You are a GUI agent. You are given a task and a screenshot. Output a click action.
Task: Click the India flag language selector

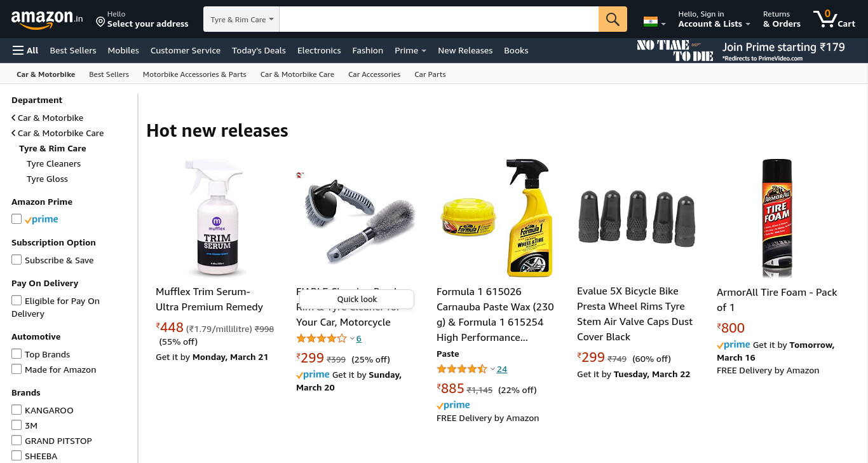(x=654, y=22)
